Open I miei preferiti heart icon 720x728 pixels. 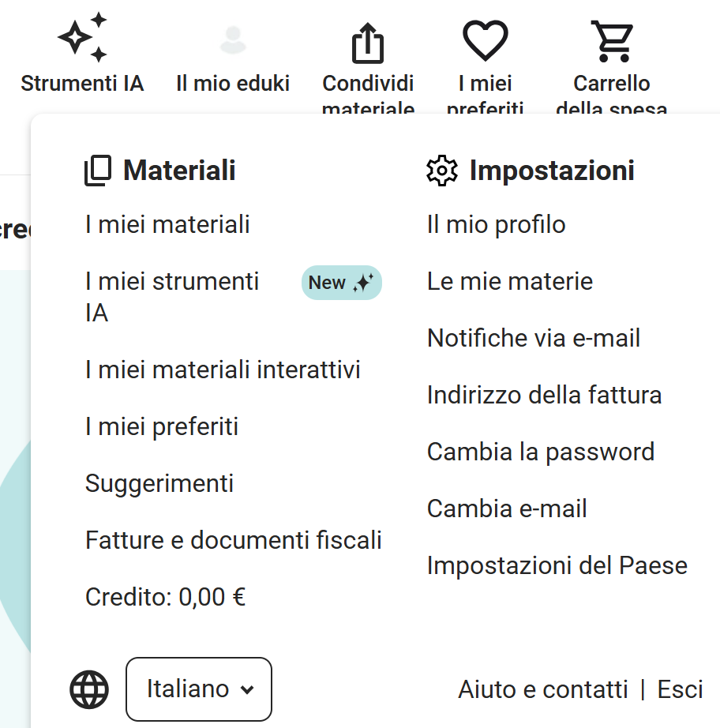485,39
